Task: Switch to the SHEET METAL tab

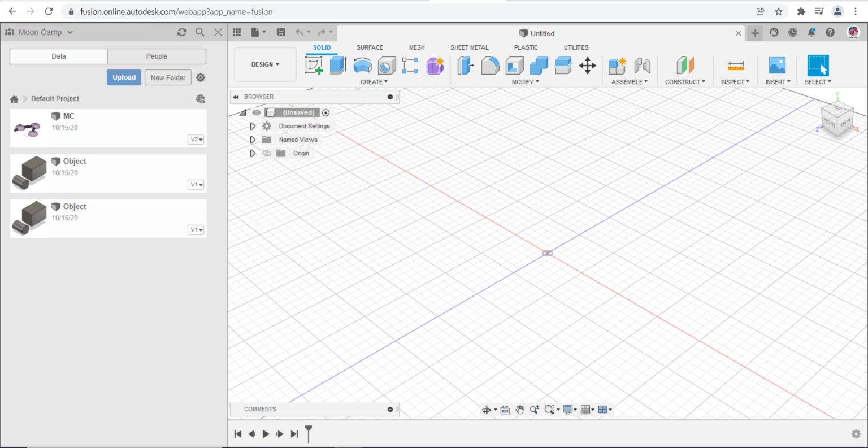Action: 470,47
